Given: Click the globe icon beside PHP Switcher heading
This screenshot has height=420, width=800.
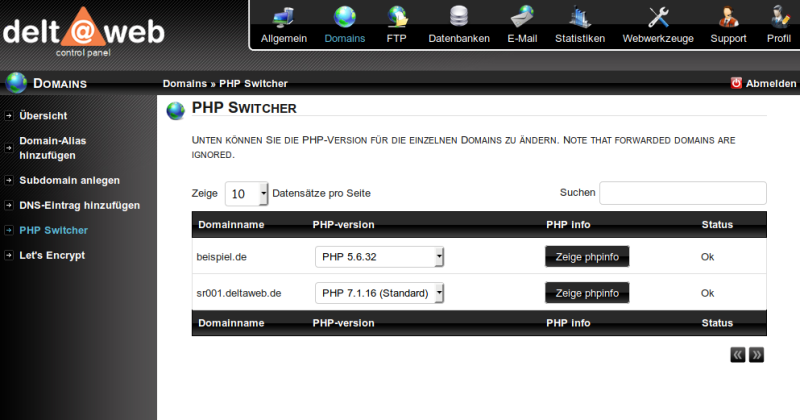Looking at the screenshot, I should coord(176,110).
